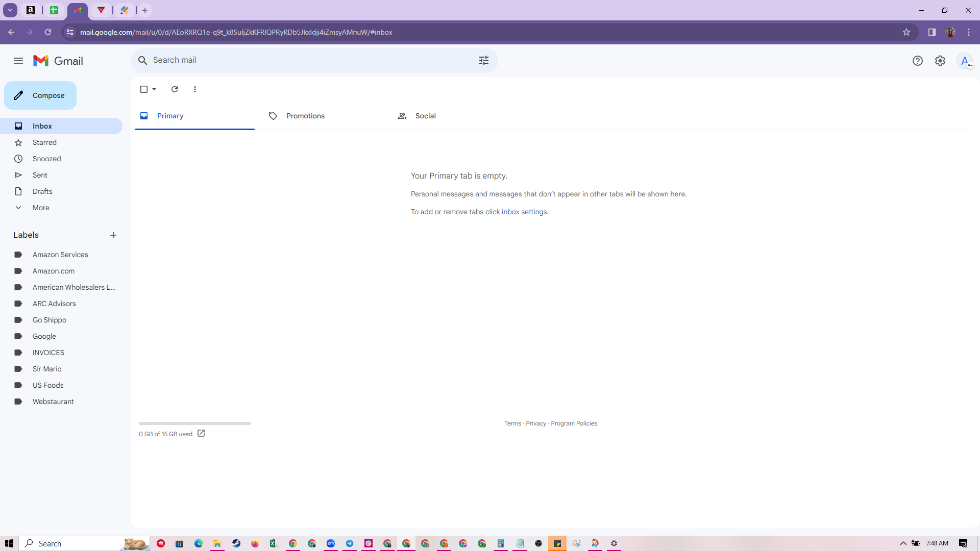Open the Privacy link
Image resolution: width=980 pixels, height=551 pixels.
coord(536,423)
